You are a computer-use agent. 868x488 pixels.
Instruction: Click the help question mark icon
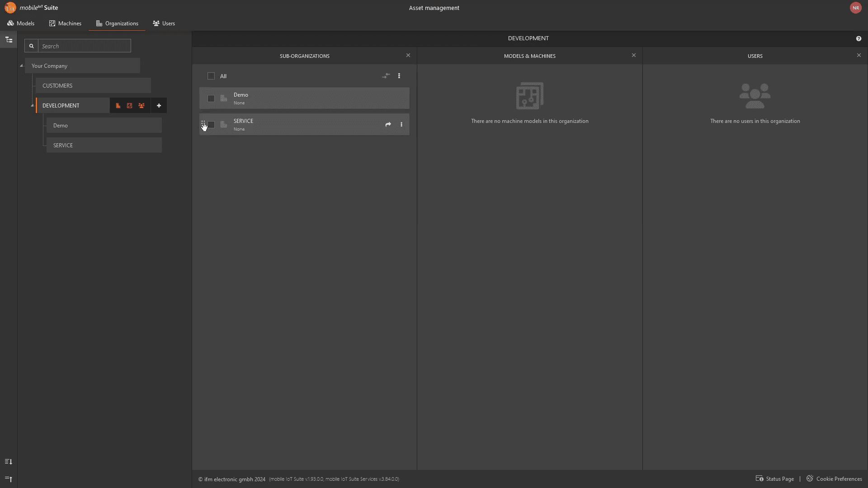[x=859, y=39]
